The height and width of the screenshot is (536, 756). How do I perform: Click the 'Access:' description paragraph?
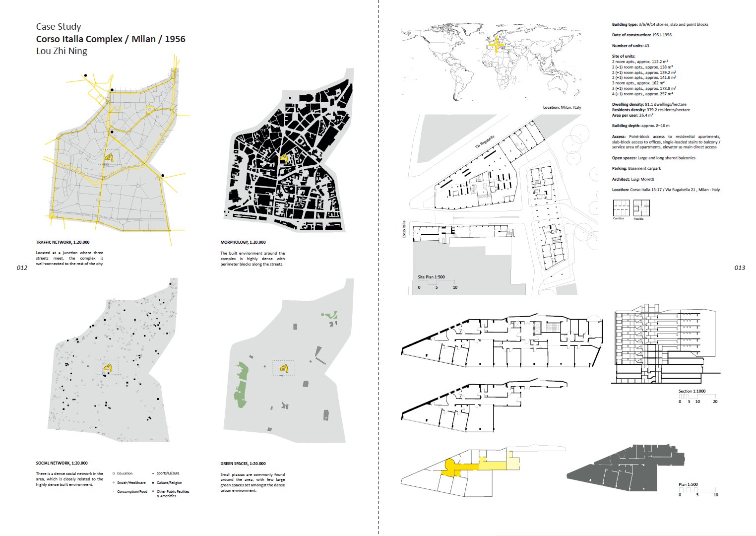[x=666, y=142]
